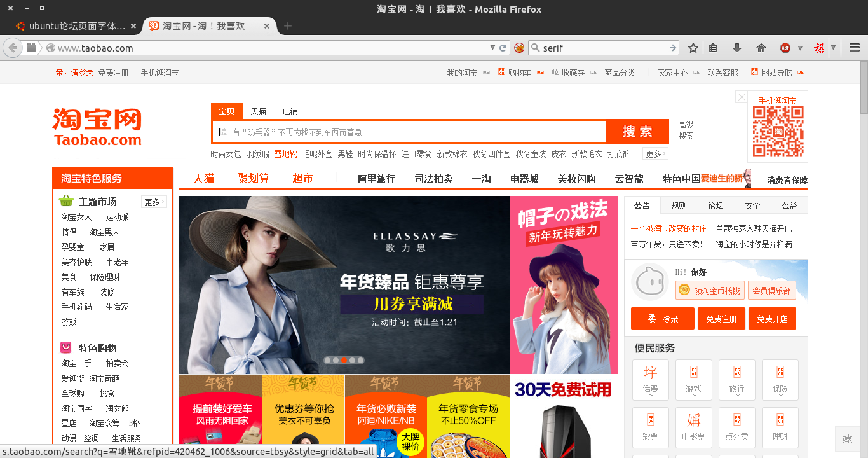Go to the Firefox home page icon
868x458 pixels.
[761, 48]
